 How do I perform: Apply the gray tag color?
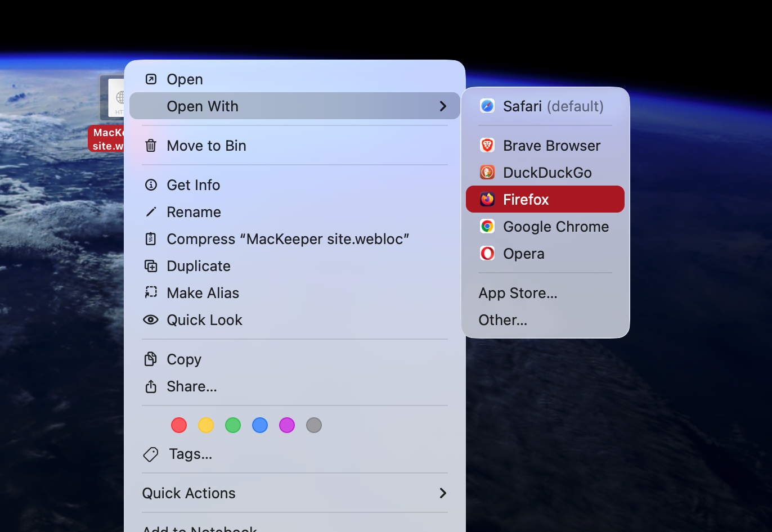pyautogui.click(x=314, y=425)
